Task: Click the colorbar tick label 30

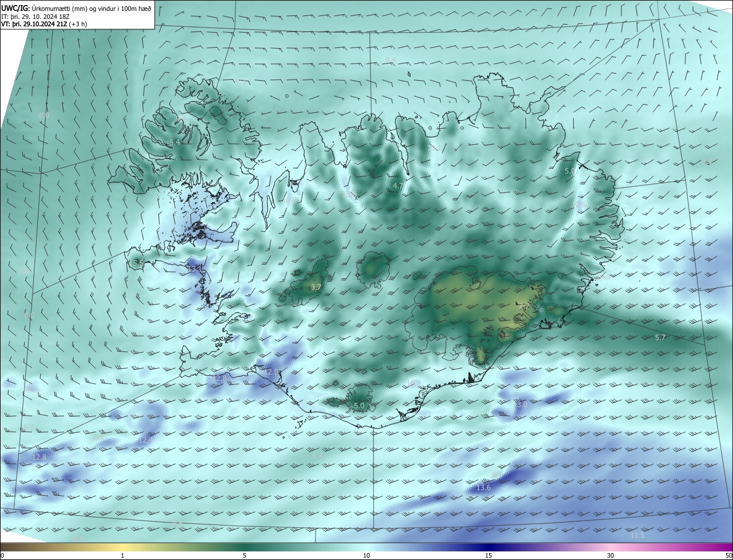Action: coord(610,555)
